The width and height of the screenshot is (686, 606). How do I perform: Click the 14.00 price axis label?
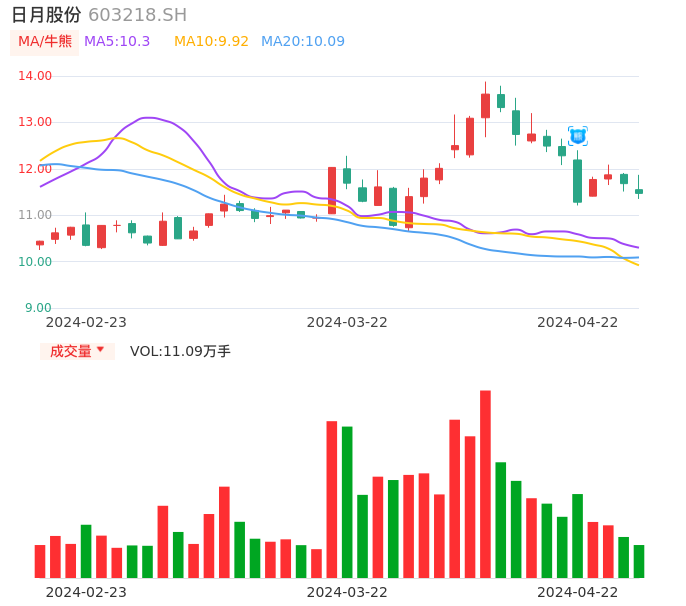(x=36, y=76)
